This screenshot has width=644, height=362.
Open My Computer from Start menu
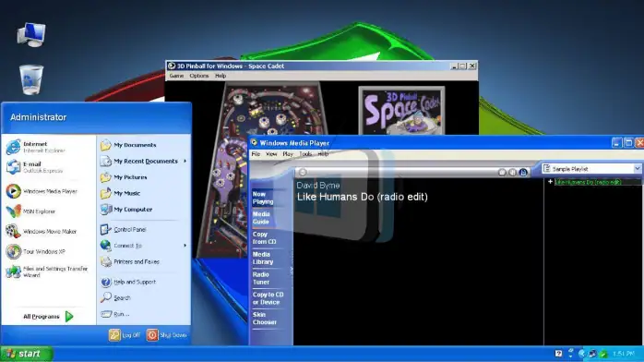point(126,209)
